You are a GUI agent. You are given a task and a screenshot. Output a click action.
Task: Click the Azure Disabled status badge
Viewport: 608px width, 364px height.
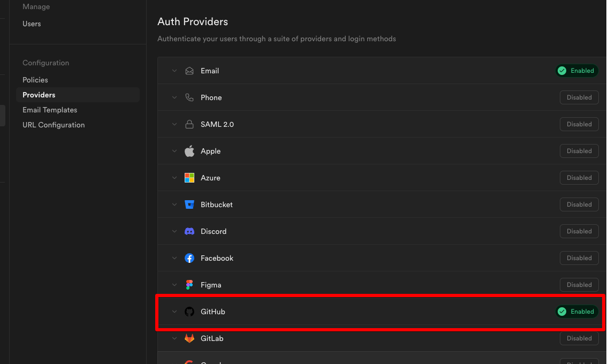pos(579,178)
